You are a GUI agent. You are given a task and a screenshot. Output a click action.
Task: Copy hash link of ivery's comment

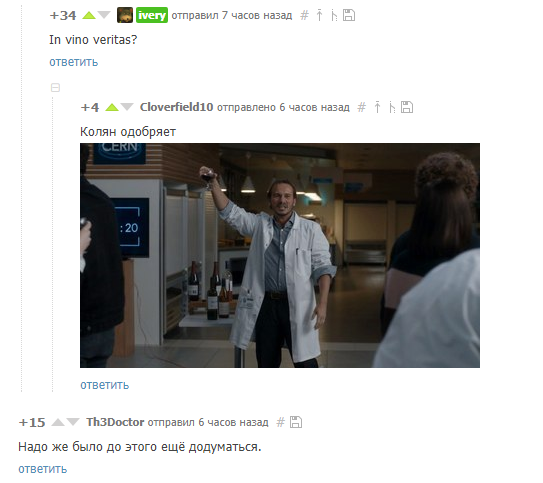click(x=304, y=15)
